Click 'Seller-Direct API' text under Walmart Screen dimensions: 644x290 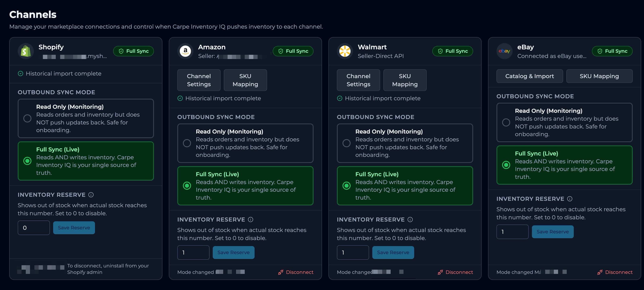click(381, 56)
